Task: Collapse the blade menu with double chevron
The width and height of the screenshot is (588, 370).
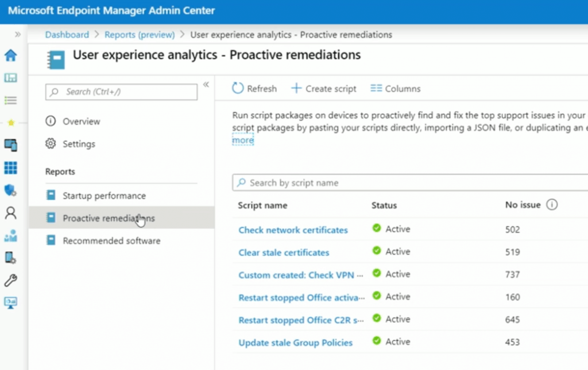Action: coord(206,84)
